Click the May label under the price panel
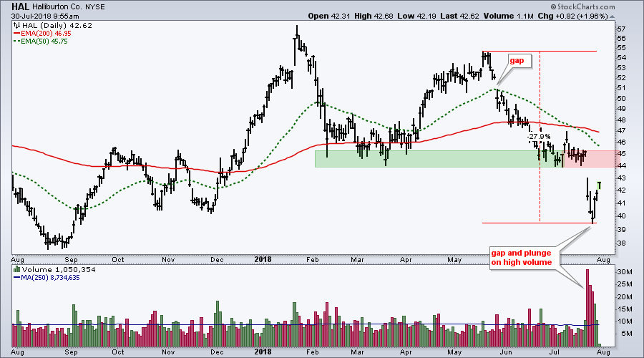This screenshot has height=358, width=644. pos(454,260)
